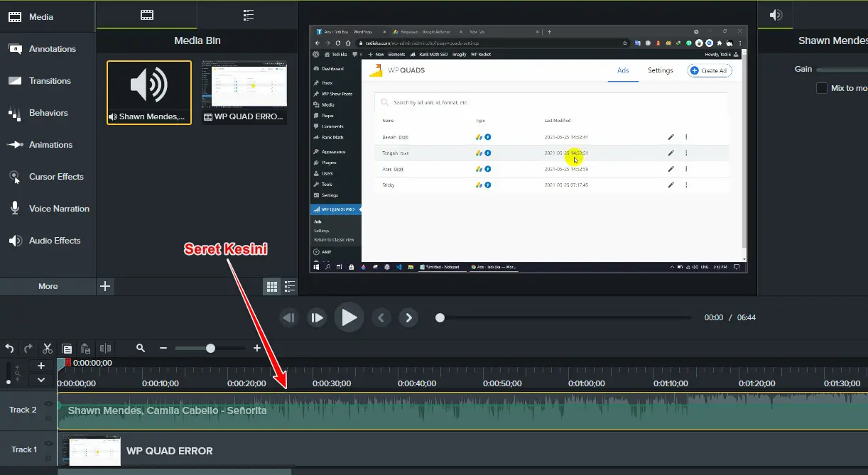The height and width of the screenshot is (475, 868).
Task: Select the Track 2 label
Action: click(23, 410)
